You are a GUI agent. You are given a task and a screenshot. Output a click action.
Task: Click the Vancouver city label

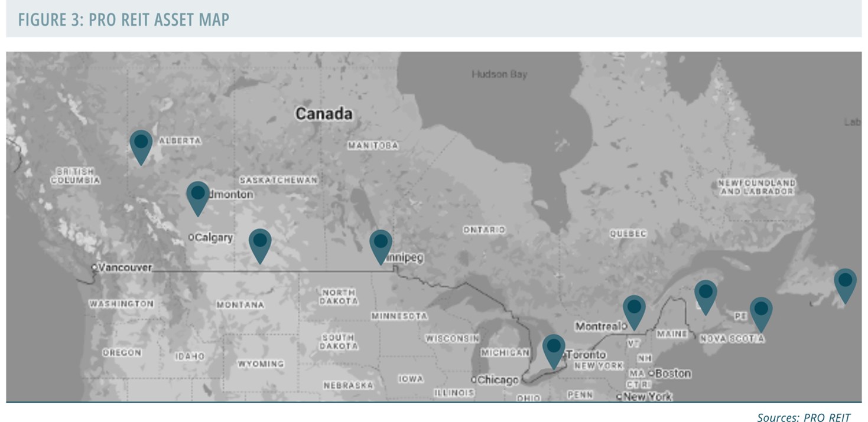124,267
